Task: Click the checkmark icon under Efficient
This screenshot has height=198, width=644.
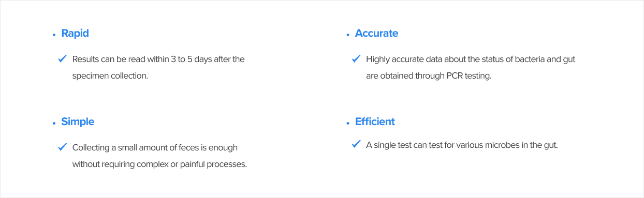Action: [356, 144]
